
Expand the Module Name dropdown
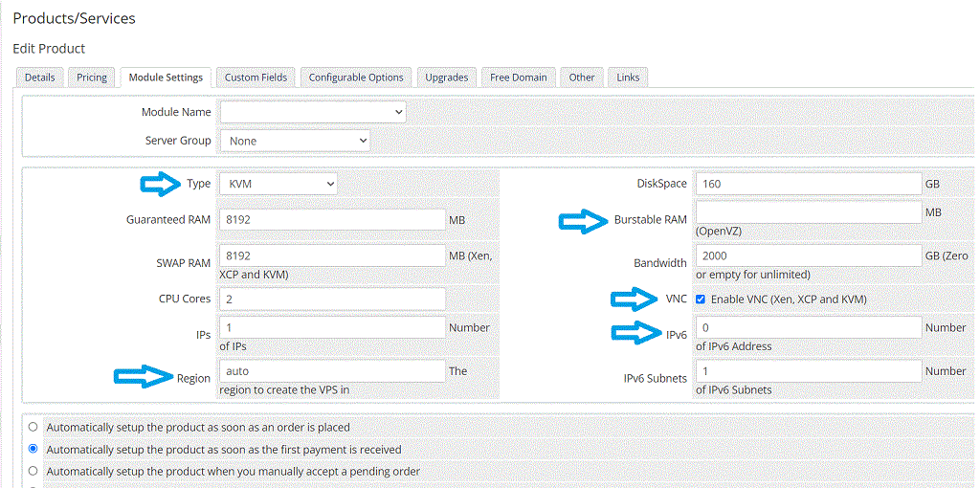(x=313, y=113)
